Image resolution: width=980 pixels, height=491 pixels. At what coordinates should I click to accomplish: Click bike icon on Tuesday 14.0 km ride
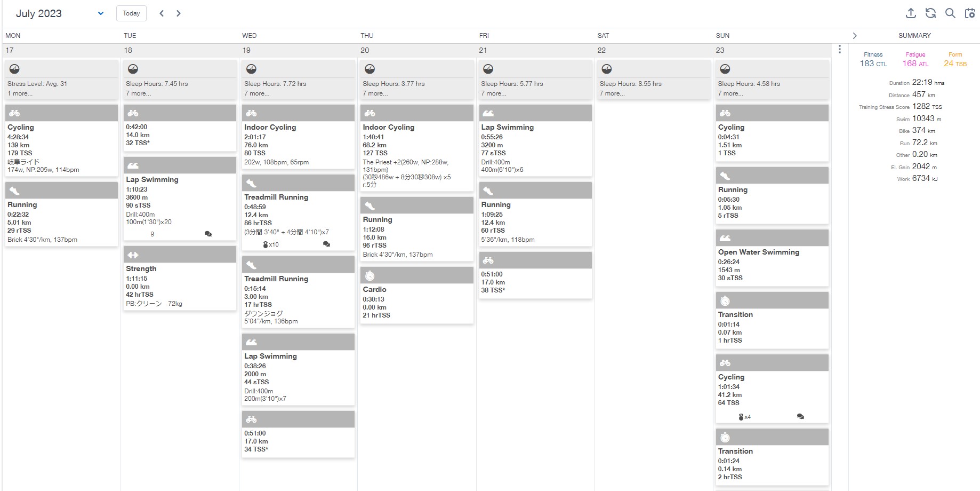[x=133, y=113]
